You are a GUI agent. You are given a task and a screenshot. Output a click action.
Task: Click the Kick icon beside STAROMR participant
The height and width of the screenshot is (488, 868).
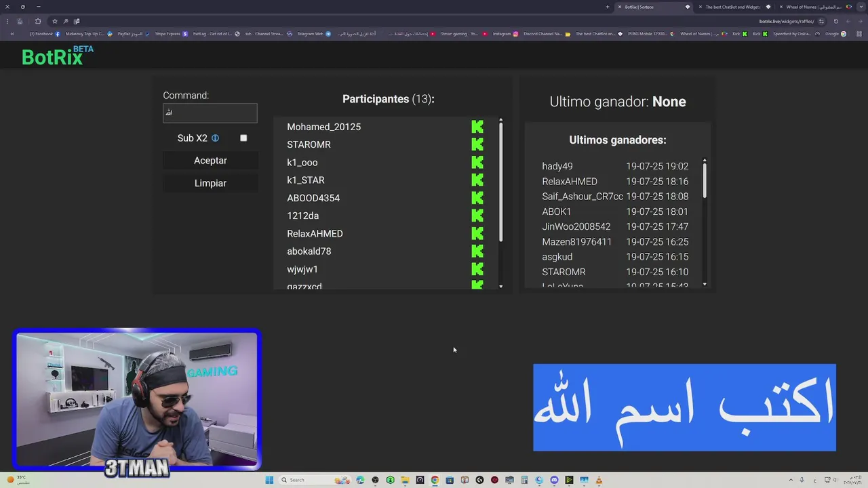tap(477, 144)
